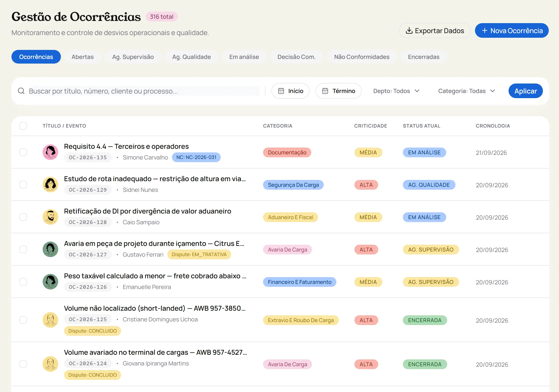Image resolution: width=559 pixels, height=392 pixels.
Task: Open the Não Conformidades tab
Action: click(362, 57)
